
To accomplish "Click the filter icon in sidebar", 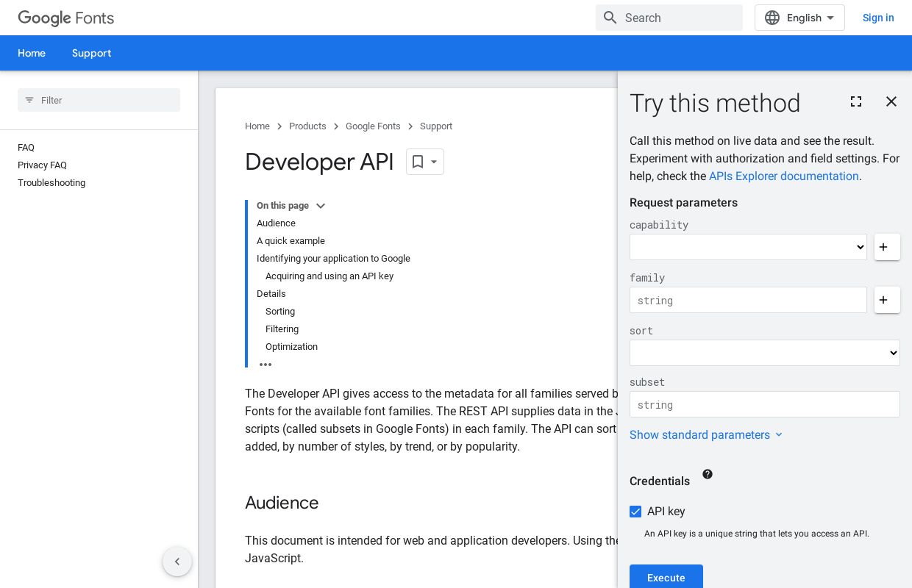I will click(x=29, y=100).
